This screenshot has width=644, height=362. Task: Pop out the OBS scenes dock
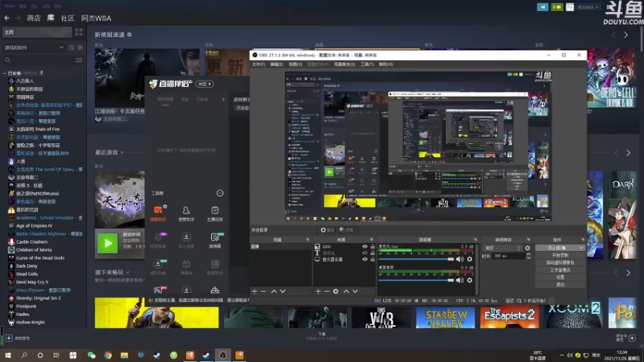[x=308, y=240]
